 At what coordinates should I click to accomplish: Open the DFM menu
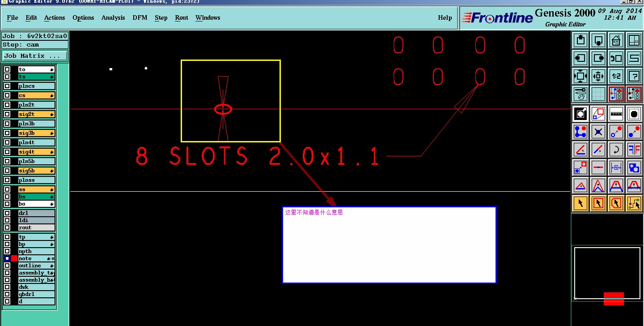[x=140, y=17]
